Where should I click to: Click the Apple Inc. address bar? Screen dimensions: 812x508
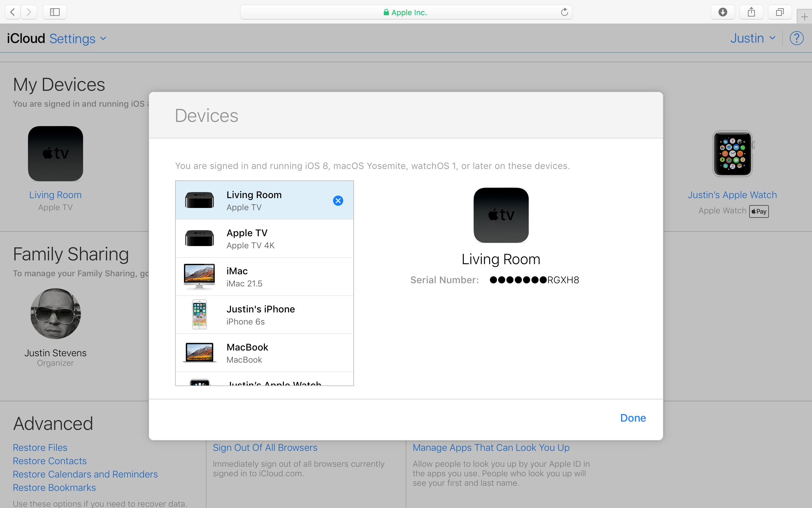(x=406, y=12)
